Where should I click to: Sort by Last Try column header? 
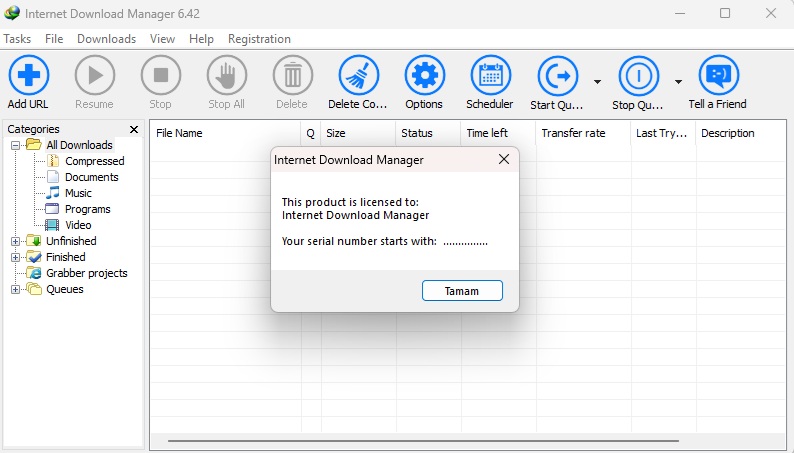coord(663,133)
